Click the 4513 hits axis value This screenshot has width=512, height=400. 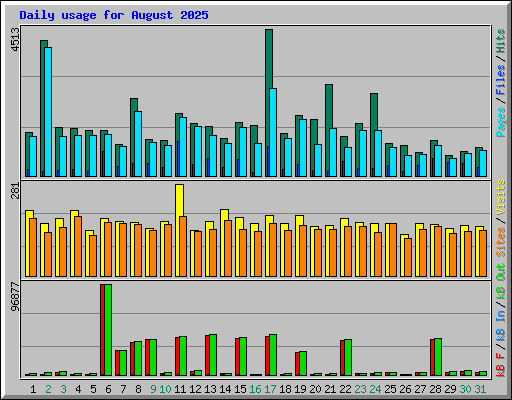(15, 40)
